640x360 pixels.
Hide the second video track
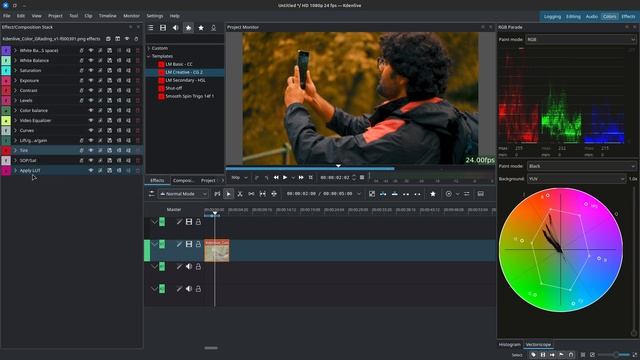189,244
